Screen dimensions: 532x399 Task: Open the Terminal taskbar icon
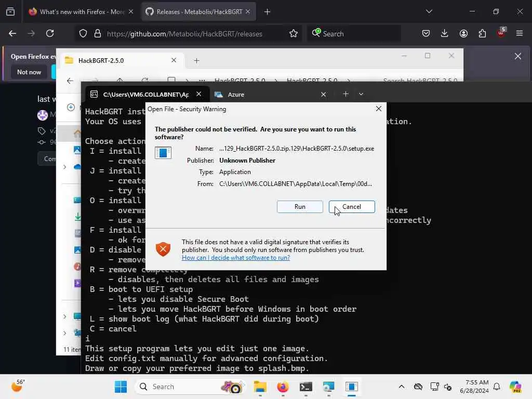[305, 387]
